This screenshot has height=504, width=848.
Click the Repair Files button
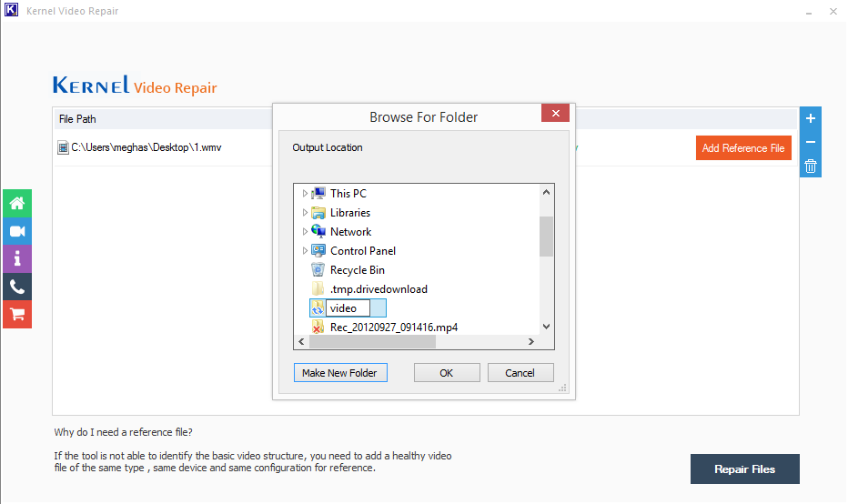[x=744, y=469]
